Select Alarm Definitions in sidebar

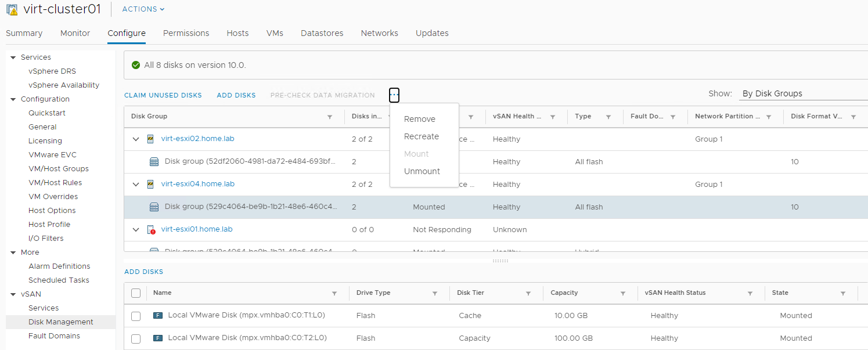[x=59, y=266]
